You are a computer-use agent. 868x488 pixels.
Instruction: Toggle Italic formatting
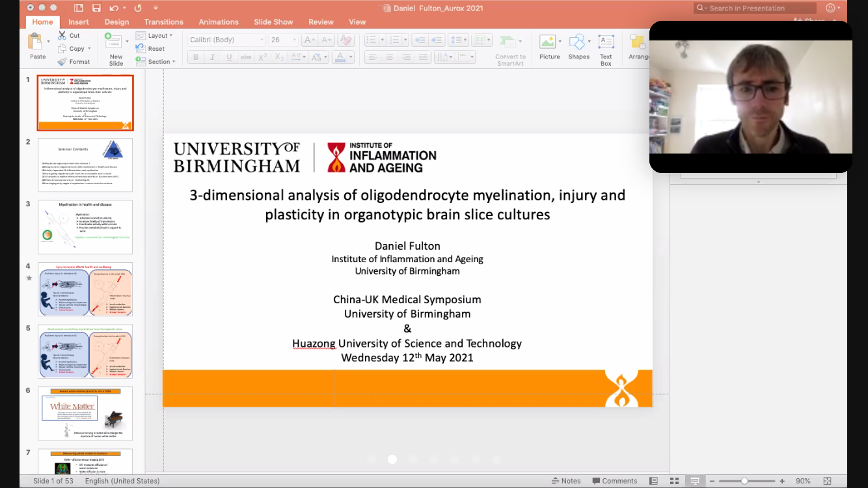point(212,57)
